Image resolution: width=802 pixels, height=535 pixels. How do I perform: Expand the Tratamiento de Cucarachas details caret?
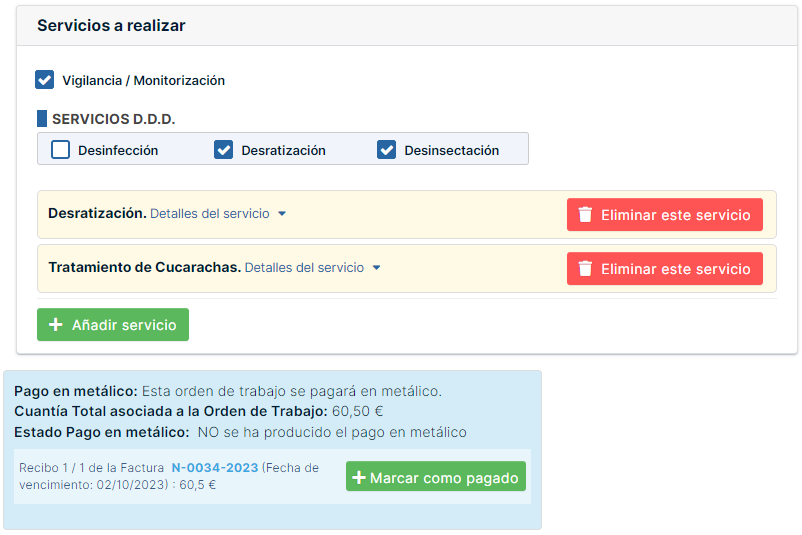376,268
